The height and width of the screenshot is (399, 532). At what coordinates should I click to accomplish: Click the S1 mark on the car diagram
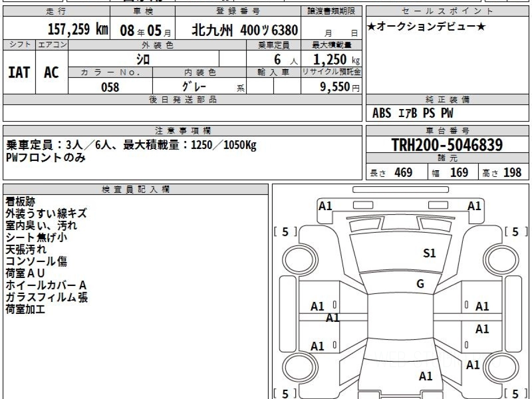pos(430,253)
